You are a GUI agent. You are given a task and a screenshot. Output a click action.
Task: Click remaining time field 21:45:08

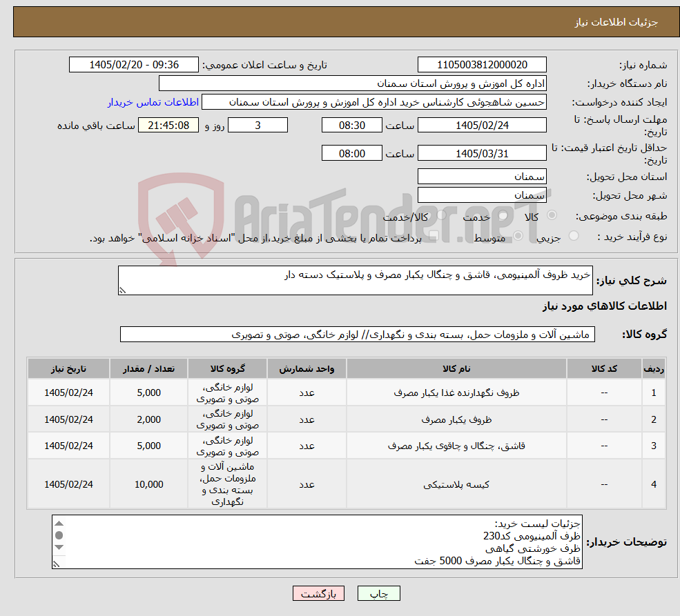pos(168,126)
